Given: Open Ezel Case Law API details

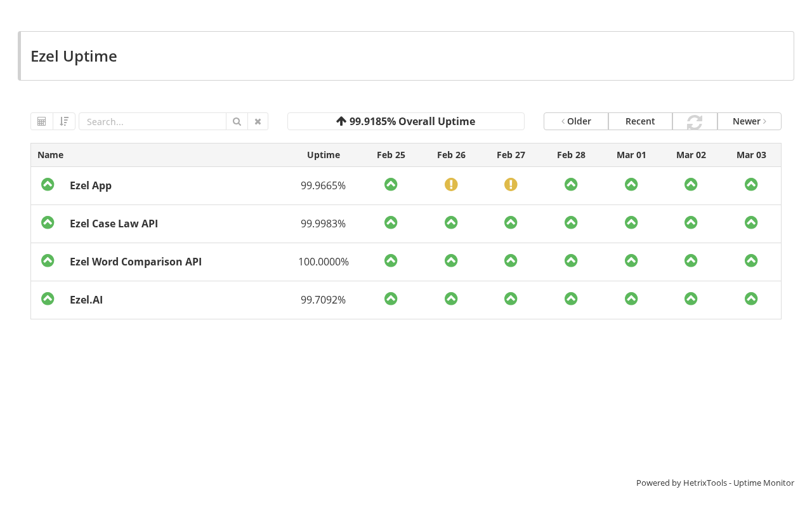Looking at the screenshot, I should click(114, 224).
